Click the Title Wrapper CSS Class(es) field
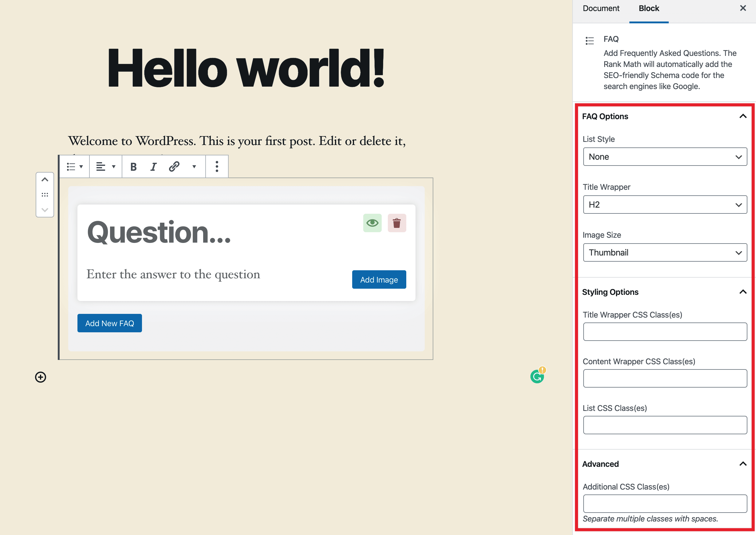The image size is (756, 535). [x=665, y=332]
